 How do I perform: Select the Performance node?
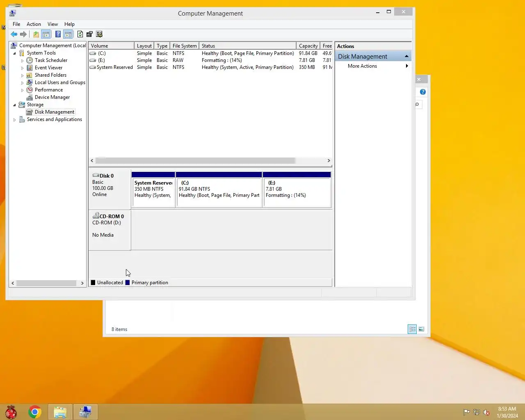tap(49, 90)
